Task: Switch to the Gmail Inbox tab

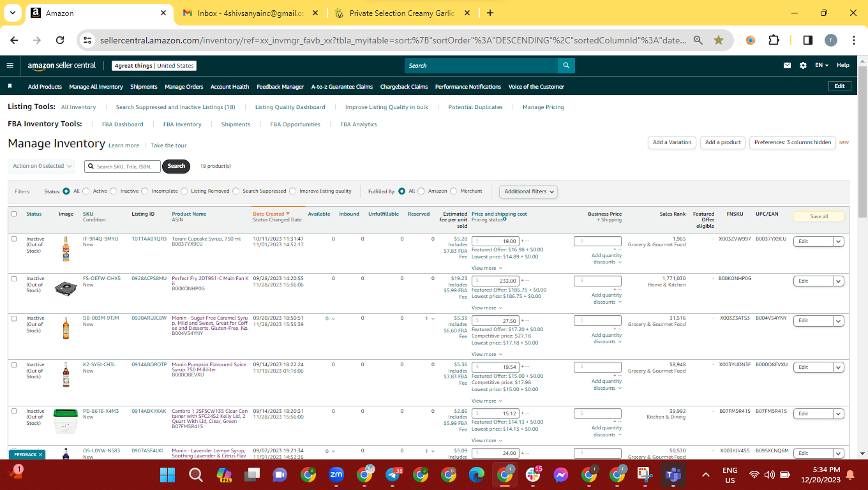Action: (x=250, y=13)
